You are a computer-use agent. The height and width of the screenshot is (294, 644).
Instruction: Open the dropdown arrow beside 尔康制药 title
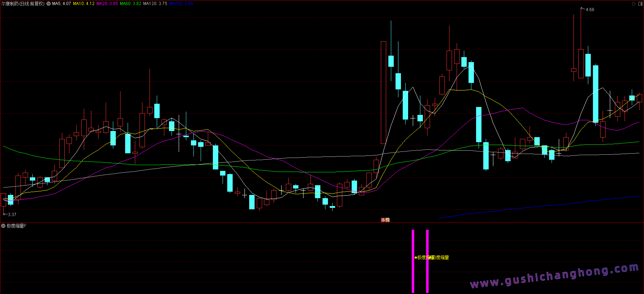[x=49, y=4]
